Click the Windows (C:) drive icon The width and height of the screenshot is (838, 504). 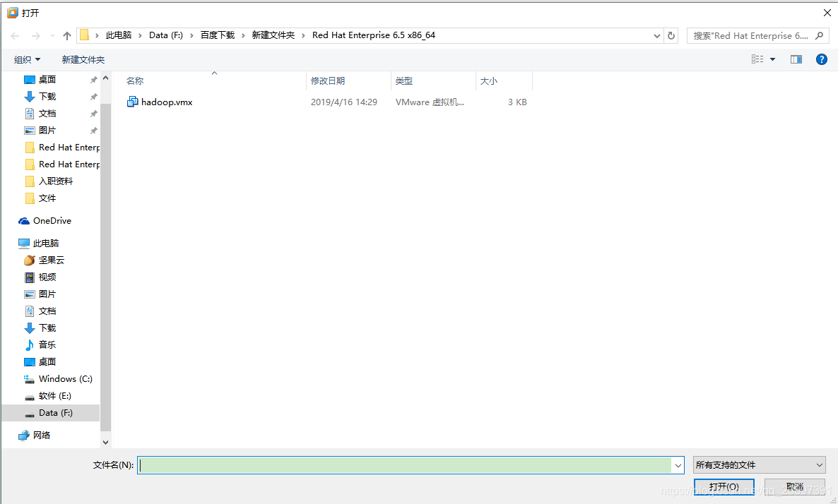[x=30, y=379]
